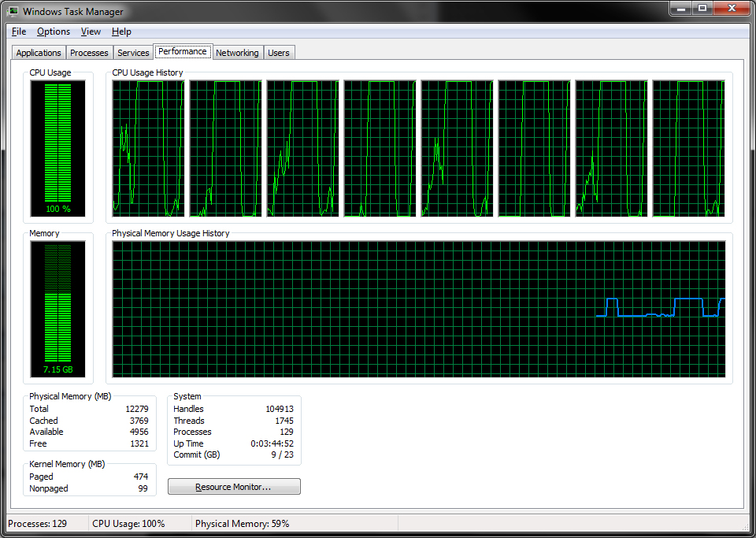
Task: Minimize the Task Manager window
Action: click(x=680, y=8)
